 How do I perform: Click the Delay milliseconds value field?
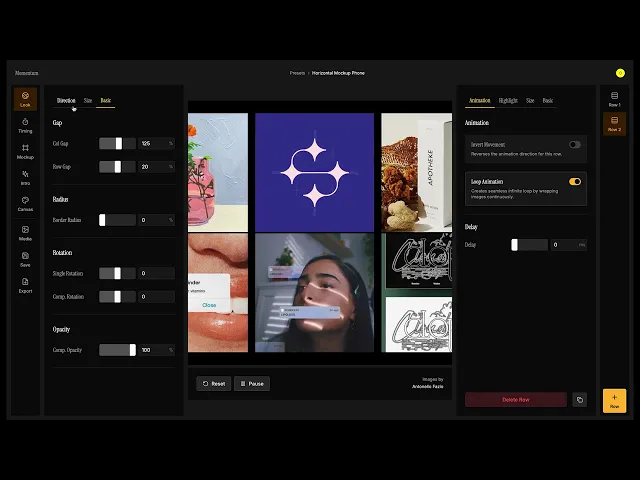tap(569, 245)
